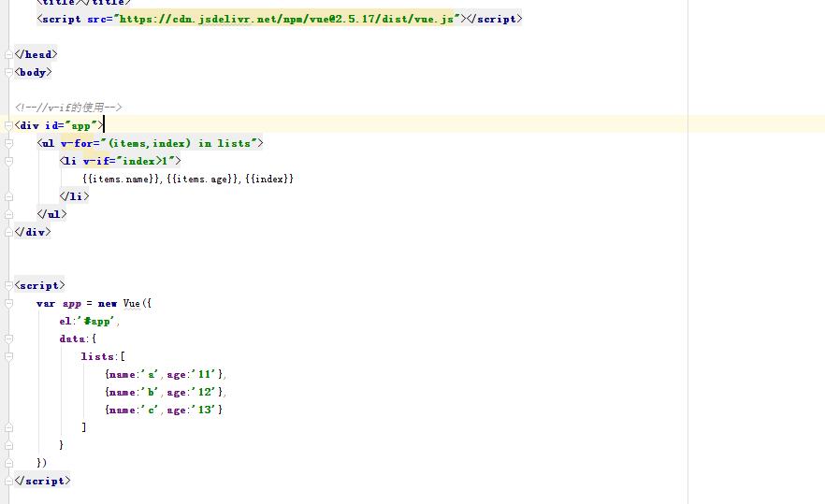
Task: Click the 'lists' property key
Action: click(x=97, y=356)
